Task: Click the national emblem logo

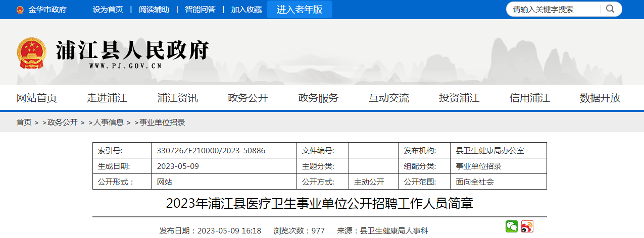Action: 31,53
